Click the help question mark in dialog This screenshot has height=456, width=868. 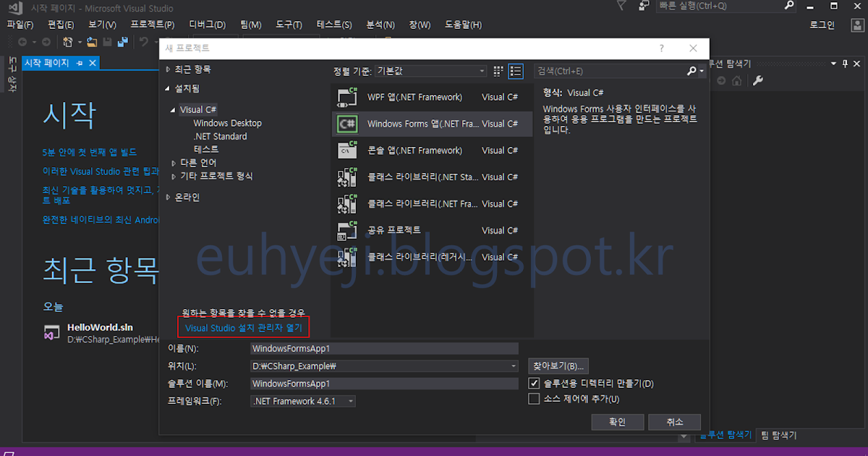pos(661,48)
